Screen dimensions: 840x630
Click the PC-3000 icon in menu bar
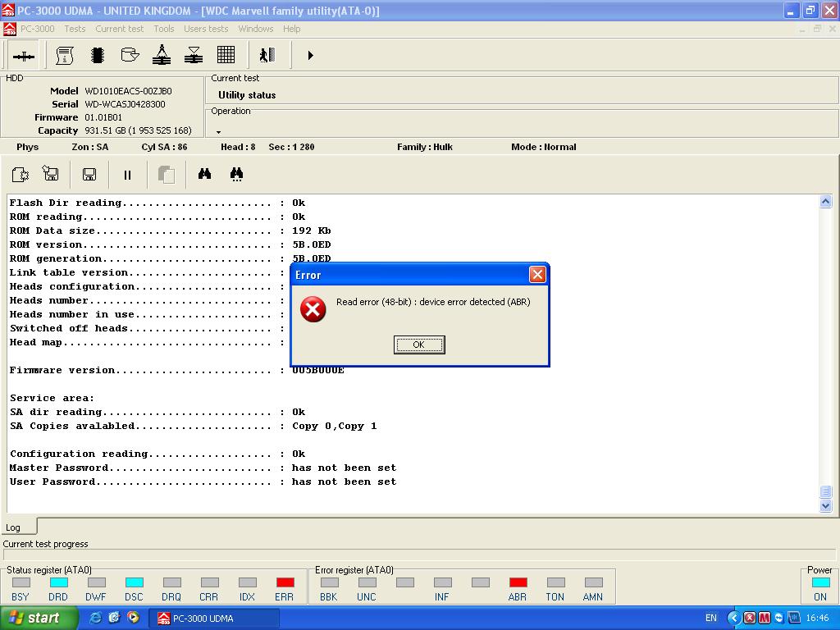[x=10, y=29]
